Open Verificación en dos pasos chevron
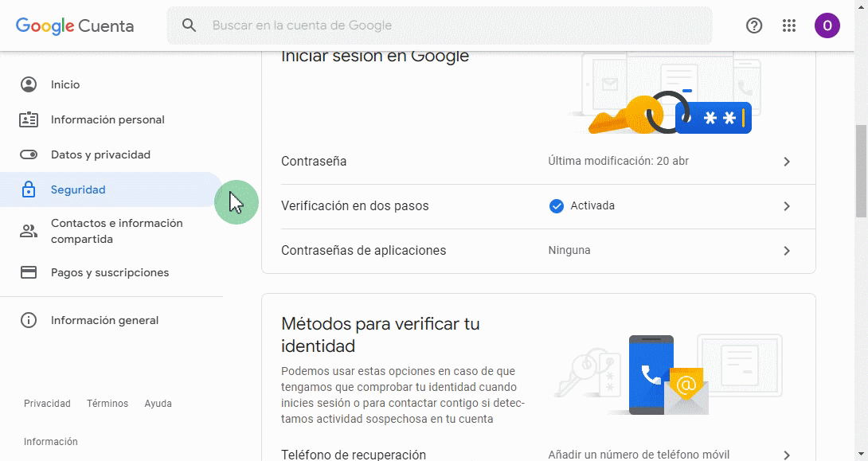 tap(787, 206)
